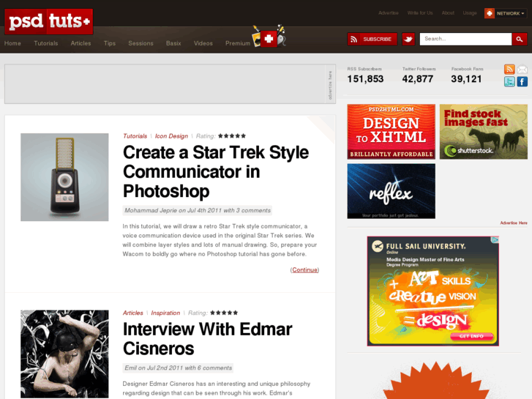Click the star rating on interview post
The image size is (532, 399).
pos(224,313)
